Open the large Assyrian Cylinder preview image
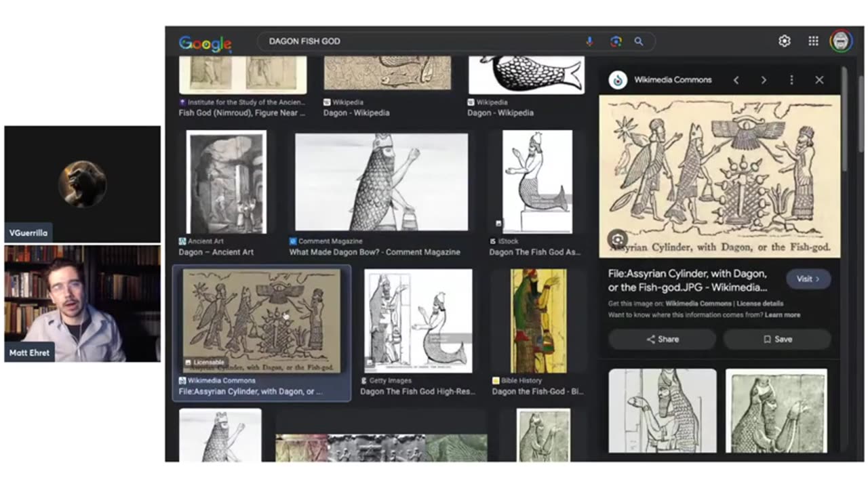Image resolution: width=868 pixels, height=488 pixels. coord(719,176)
